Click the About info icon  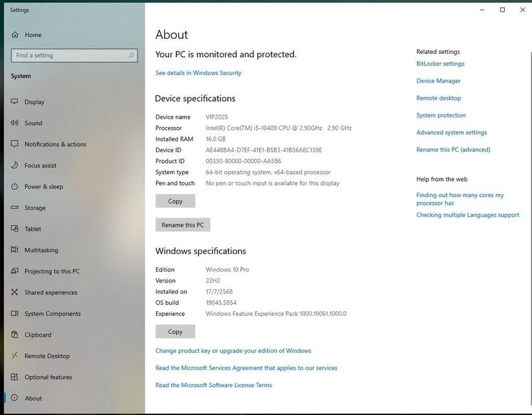[x=15, y=397]
